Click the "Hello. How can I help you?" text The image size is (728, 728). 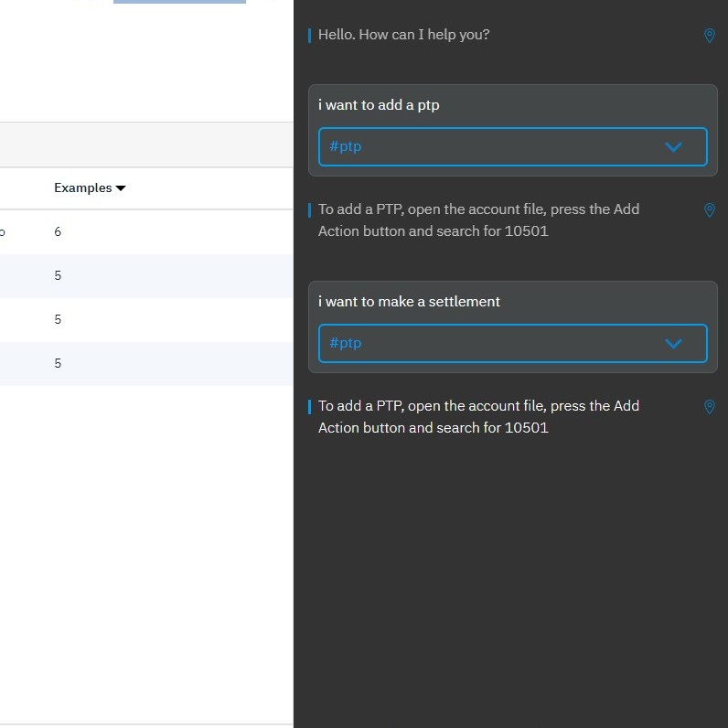(x=403, y=35)
